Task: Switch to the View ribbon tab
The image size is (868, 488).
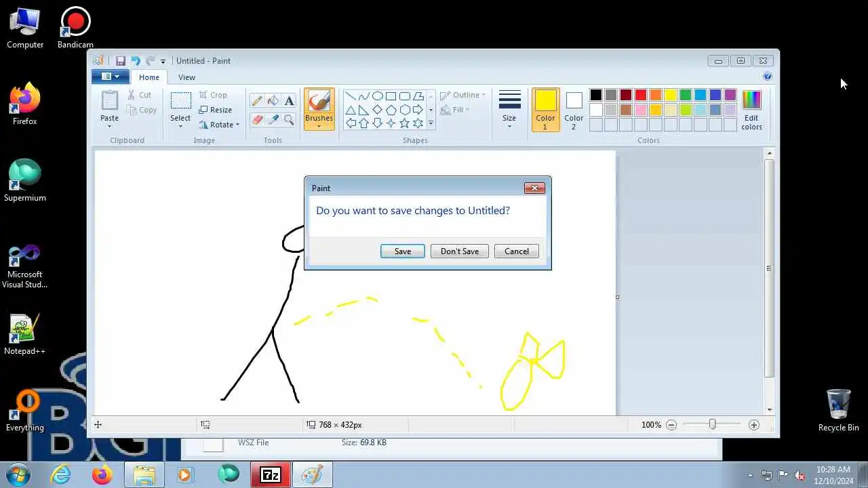Action: 186,77
